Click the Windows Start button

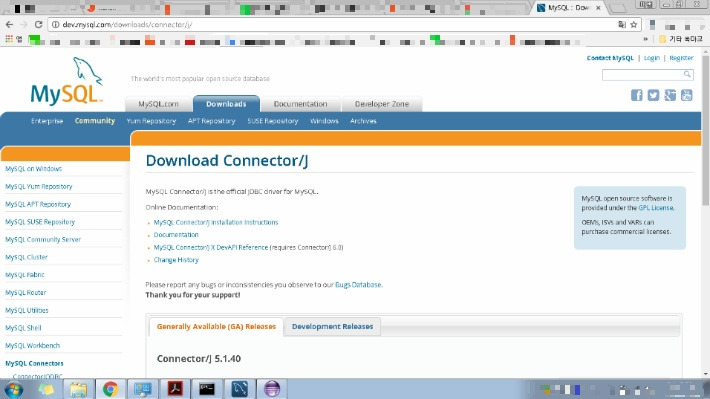(x=13, y=389)
